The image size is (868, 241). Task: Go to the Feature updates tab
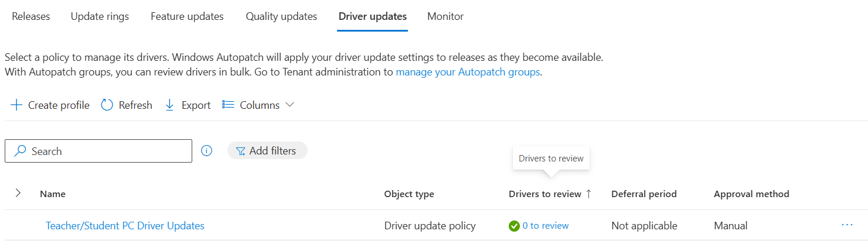[x=187, y=16]
